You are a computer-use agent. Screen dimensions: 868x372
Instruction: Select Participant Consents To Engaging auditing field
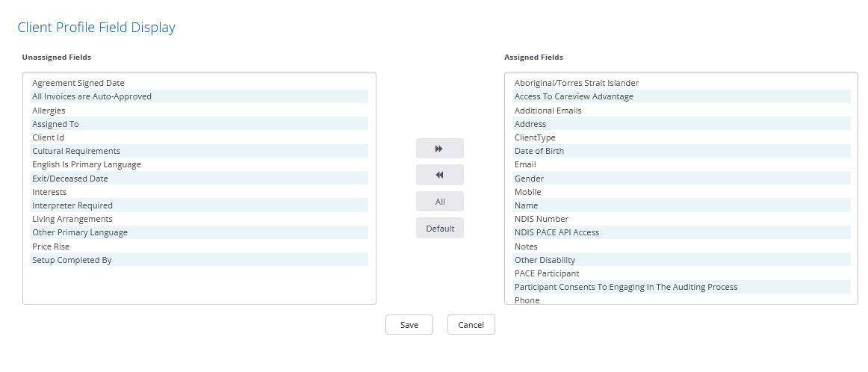click(681, 287)
